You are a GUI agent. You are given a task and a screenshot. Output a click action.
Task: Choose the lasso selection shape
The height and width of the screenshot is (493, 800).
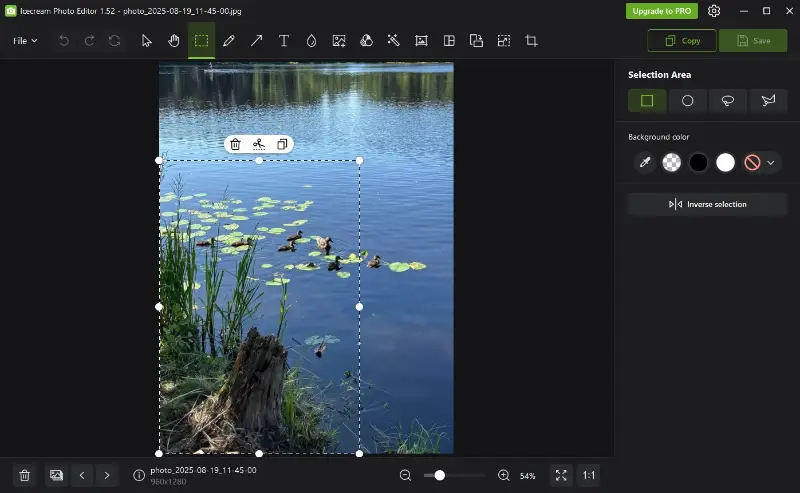click(x=728, y=101)
